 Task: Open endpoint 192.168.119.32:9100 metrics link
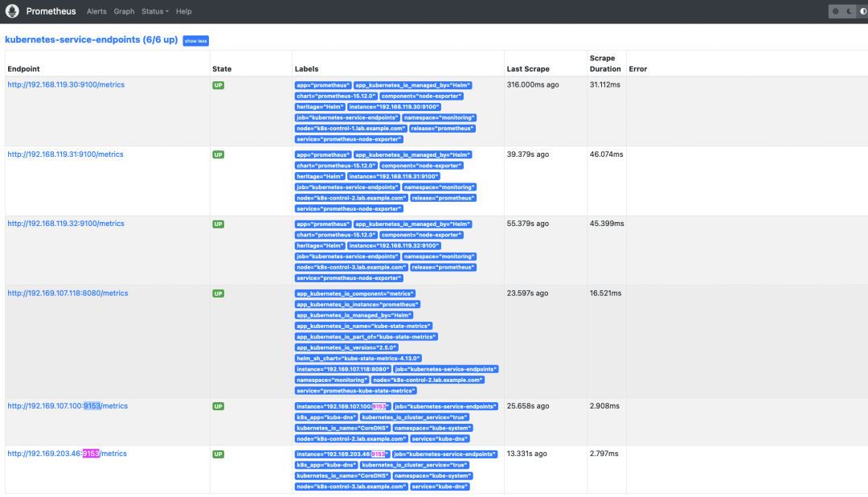point(66,224)
